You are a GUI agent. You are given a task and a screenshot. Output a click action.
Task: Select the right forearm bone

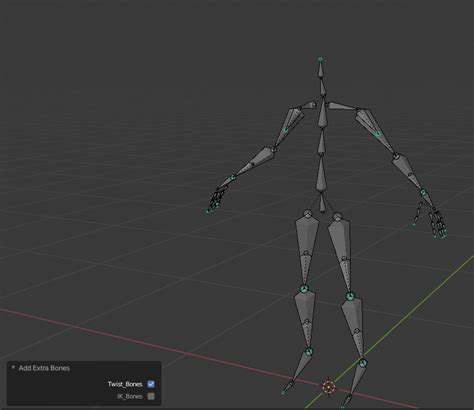coord(407,173)
